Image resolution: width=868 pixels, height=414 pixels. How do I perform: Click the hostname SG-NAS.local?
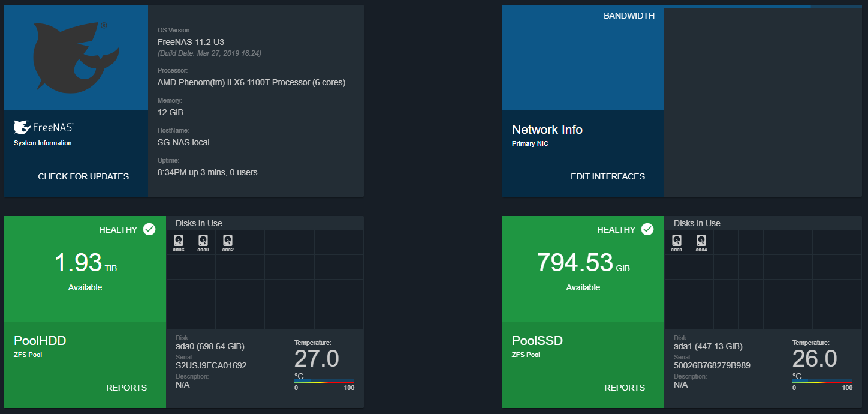[183, 142]
